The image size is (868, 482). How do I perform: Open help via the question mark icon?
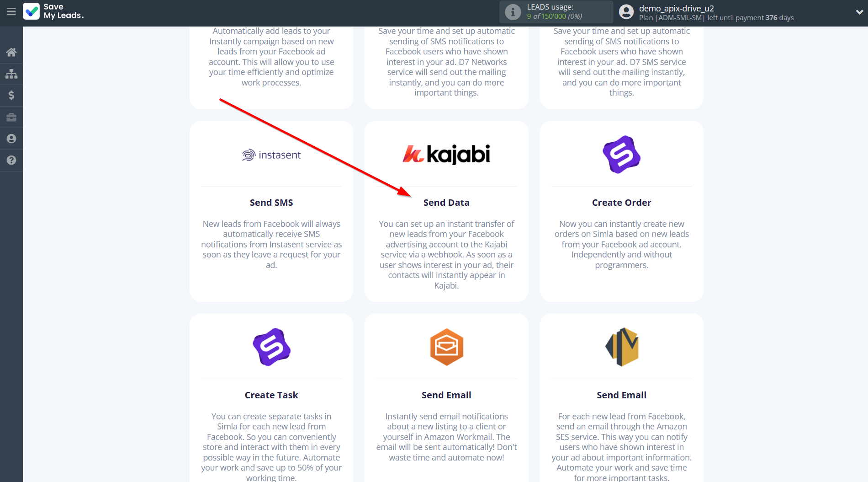click(x=11, y=160)
